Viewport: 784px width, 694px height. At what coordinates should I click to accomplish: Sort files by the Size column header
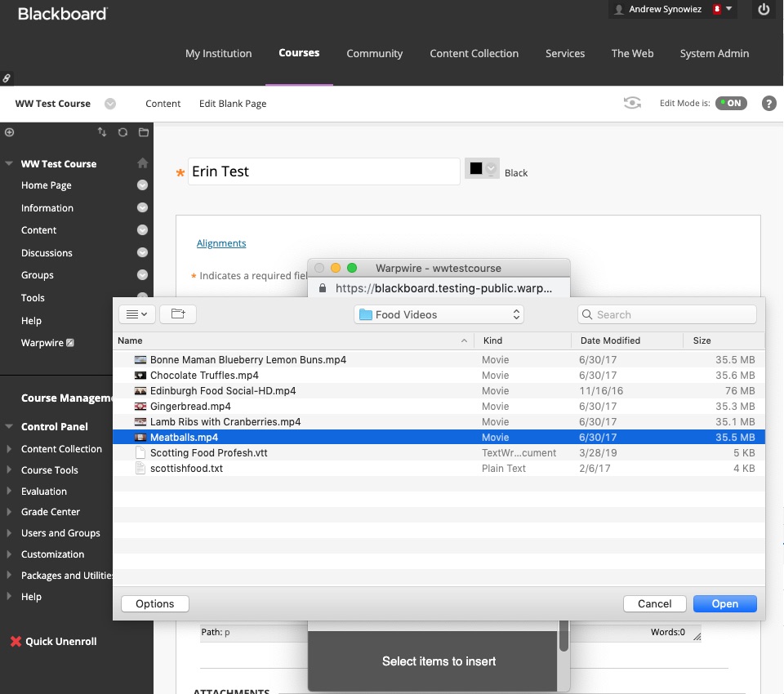pos(724,340)
